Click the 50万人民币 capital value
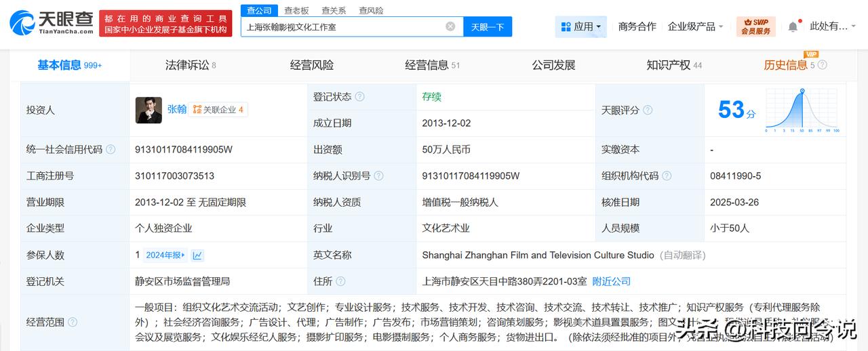 click(446, 149)
